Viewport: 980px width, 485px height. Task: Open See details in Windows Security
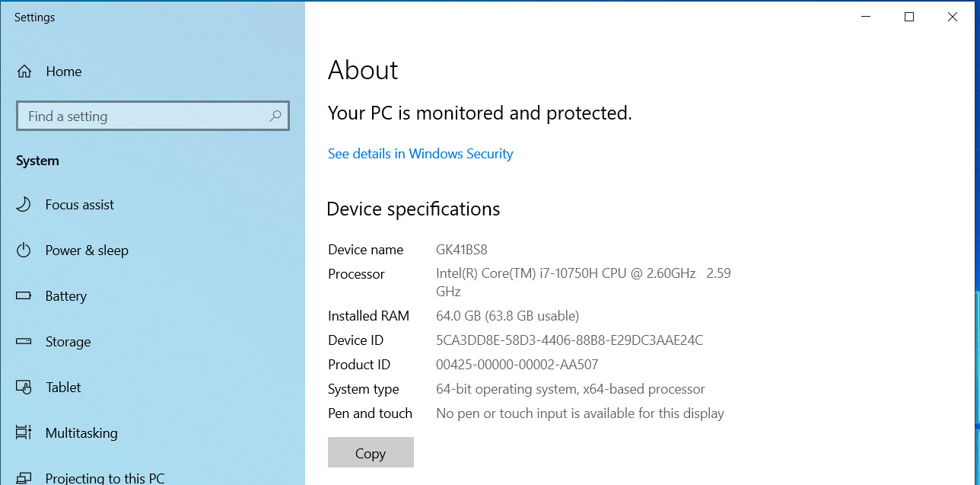420,154
